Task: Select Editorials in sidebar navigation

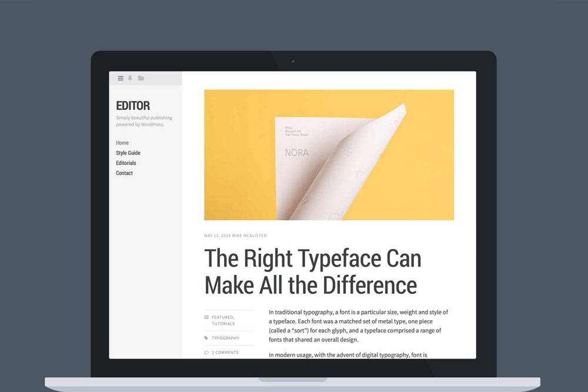Action: click(x=126, y=163)
